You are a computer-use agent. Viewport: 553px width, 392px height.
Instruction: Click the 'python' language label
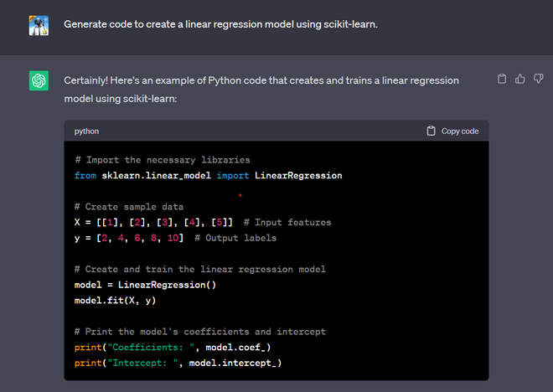click(86, 132)
